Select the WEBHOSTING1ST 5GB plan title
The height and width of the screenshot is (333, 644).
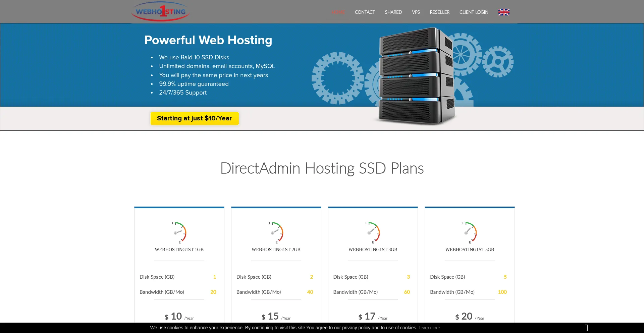[470, 249]
